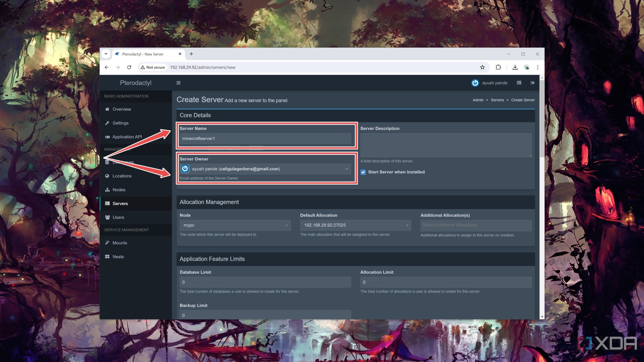The height and width of the screenshot is (362, 644).
Task: Click the Locations sidebar menu item
Action: (x=122, y=176)
